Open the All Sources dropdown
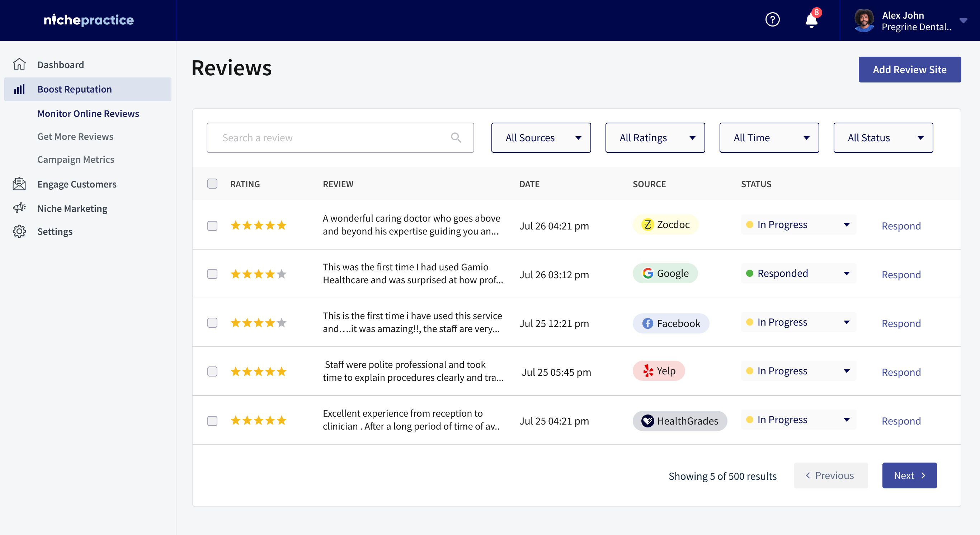Viewport: 980px width, 535px height. click(541, 138)
